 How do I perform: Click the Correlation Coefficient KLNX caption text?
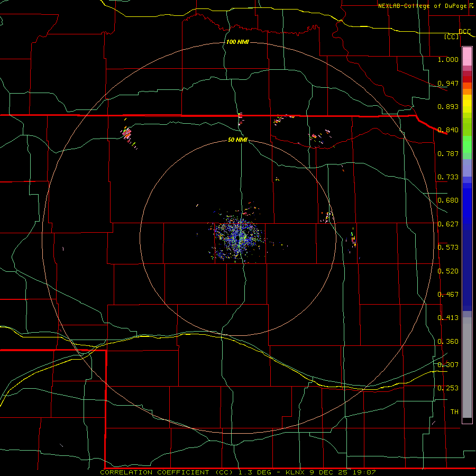pyautogui.click(x=238, y=472)
